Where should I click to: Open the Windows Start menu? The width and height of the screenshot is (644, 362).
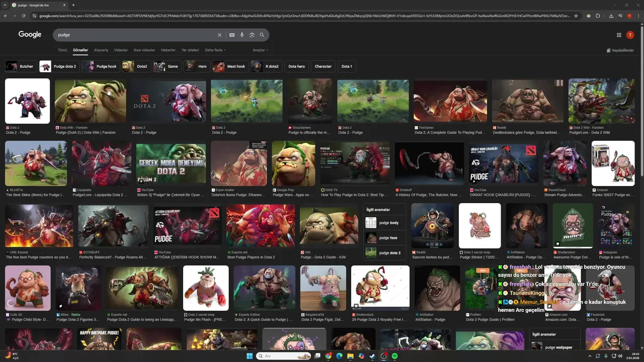pyautogui.click(x=249, y=356)
